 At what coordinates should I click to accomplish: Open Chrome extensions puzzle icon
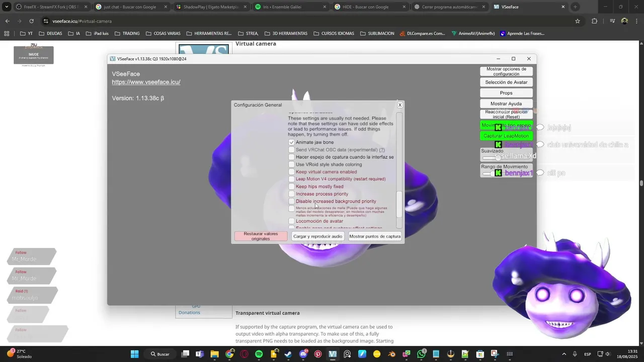click(x=594, y=21)
